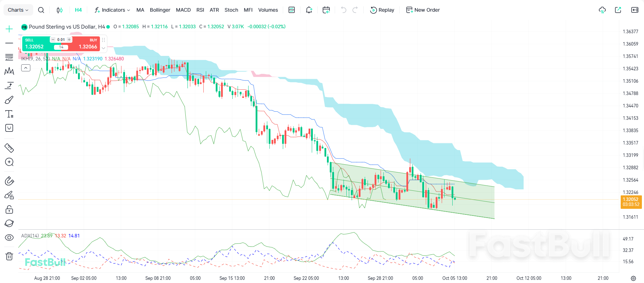Expand the order panel chevron

click(x=103, y=48)
